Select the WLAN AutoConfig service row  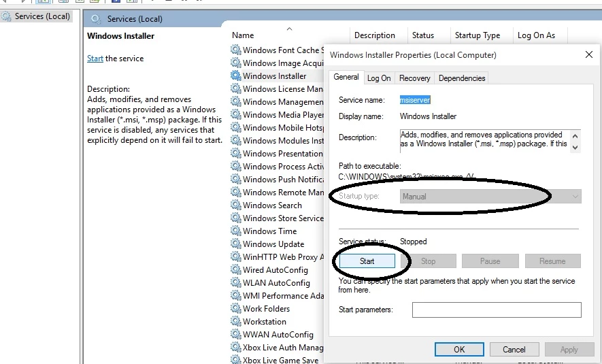click(x=276, y=283)
